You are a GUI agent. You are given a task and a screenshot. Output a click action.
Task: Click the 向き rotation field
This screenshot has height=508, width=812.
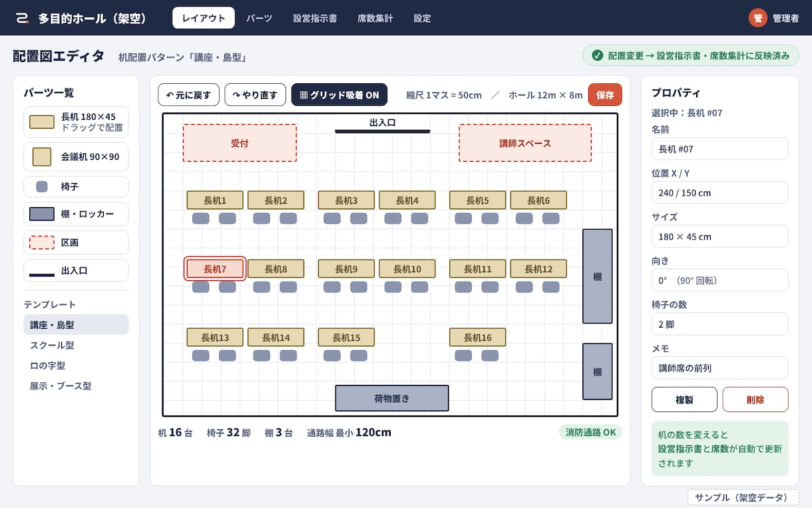[720, 280]
